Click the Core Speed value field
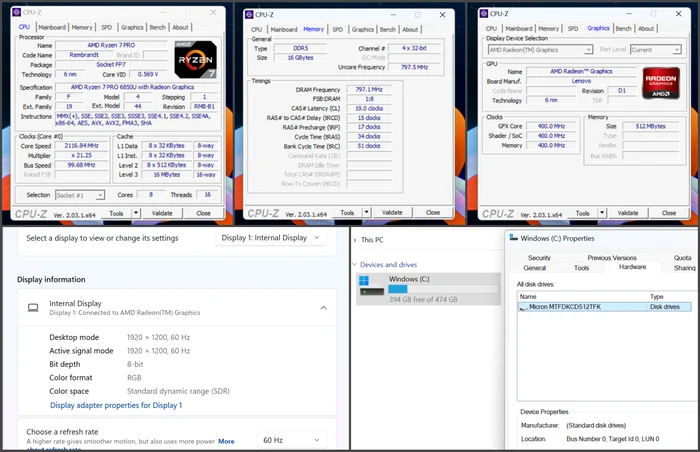The width and height of the screenshot is (700, 452). [81, 146]
